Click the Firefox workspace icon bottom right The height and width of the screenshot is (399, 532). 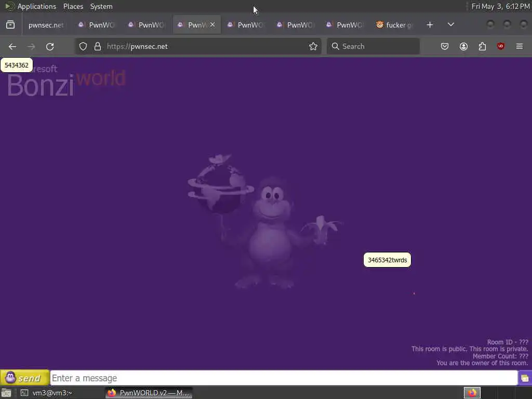472,393
